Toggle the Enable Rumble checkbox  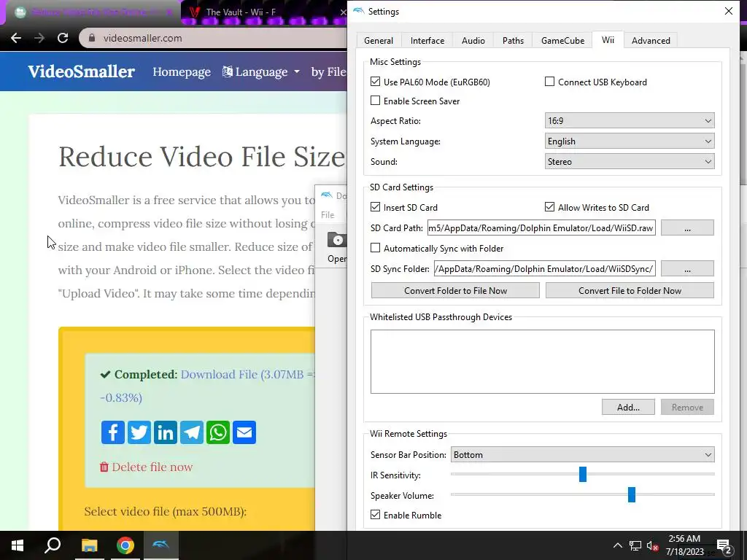376,514
